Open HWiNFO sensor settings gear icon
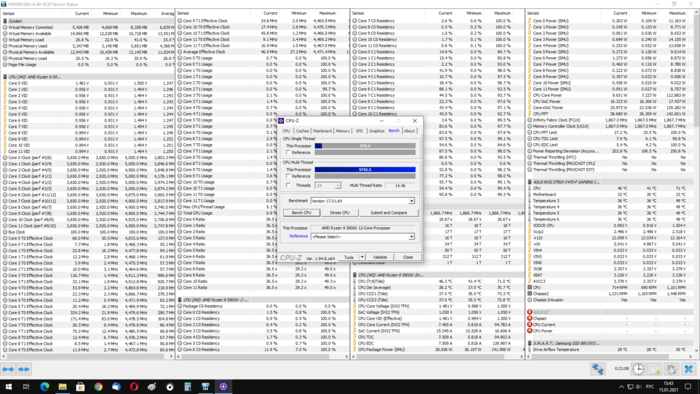700x394 pixels. tap(672, 369)
